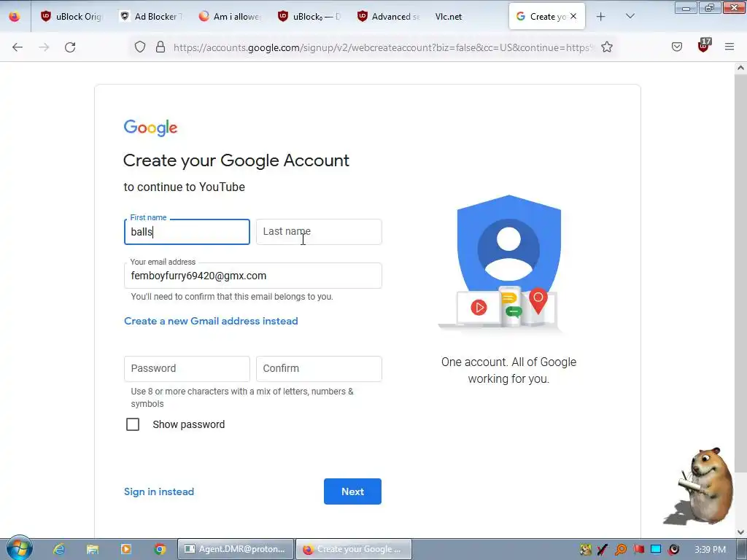747x560 pixels.
Task: Click the hamster tray icon
Action: point(586,550)
